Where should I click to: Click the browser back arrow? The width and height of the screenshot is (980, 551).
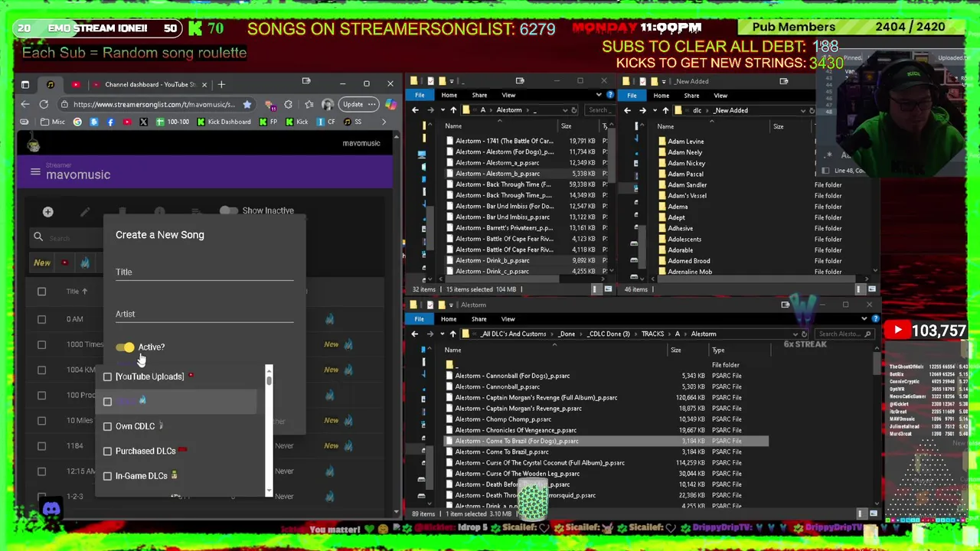pyautogui.click(x=25, y=104)
